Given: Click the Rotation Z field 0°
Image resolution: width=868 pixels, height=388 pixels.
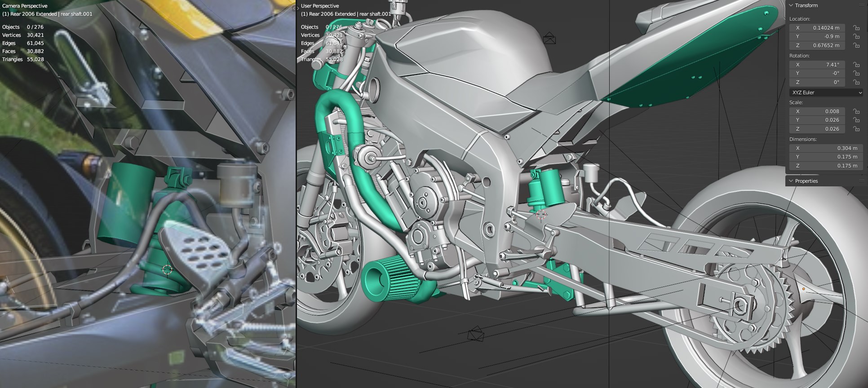Looking at the screenshot, I should tap(817, 82).
